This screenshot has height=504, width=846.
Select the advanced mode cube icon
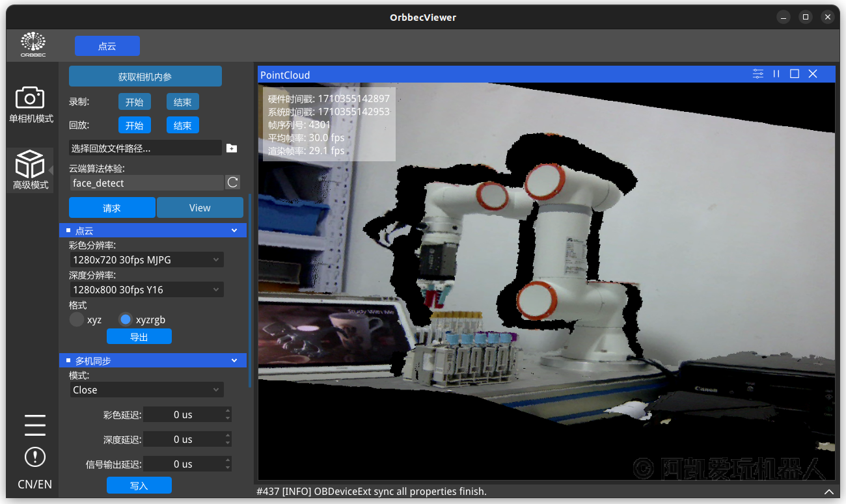30,164
